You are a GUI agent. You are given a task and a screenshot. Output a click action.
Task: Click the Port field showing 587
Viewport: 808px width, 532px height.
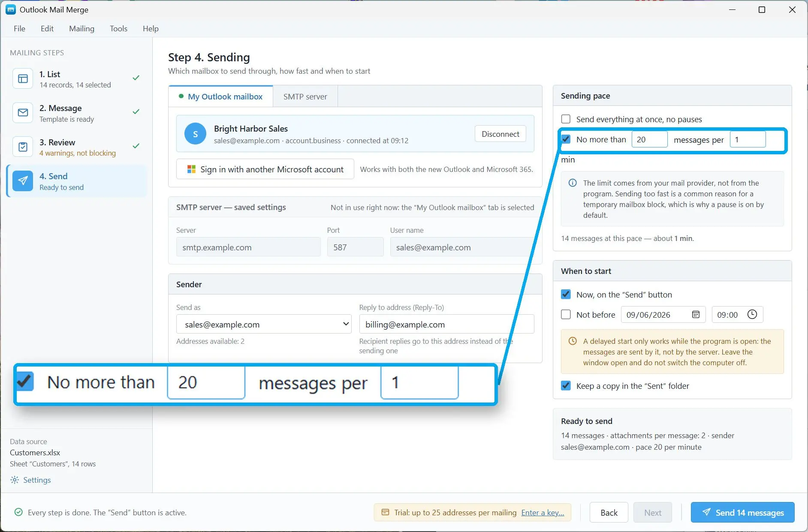click(355, 247)
